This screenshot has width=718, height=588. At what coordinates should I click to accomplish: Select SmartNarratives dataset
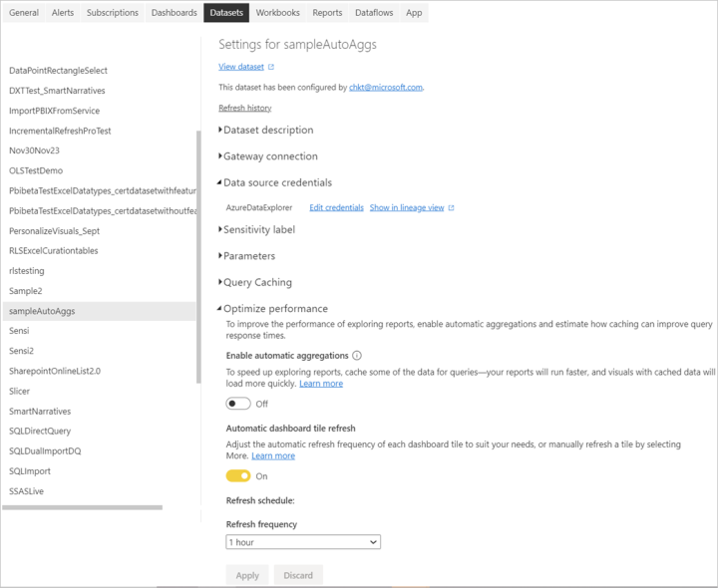point(40,412)
